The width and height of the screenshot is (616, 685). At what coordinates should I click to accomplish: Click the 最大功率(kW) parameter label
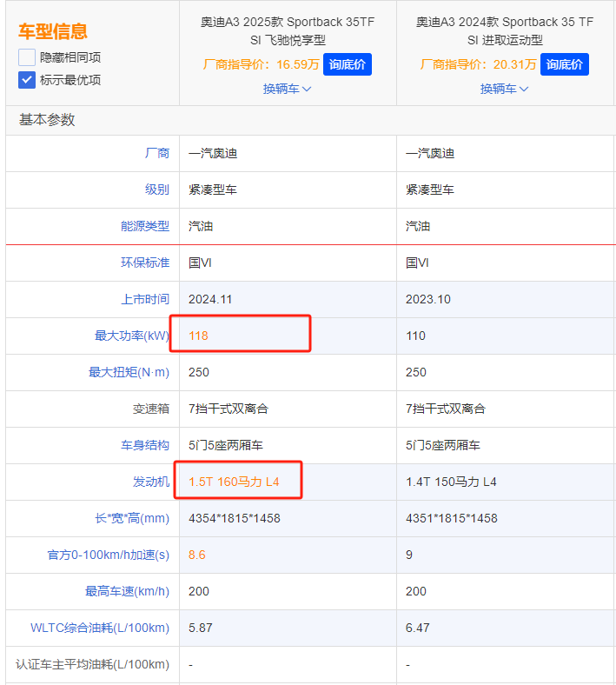[x=132, y=336]
